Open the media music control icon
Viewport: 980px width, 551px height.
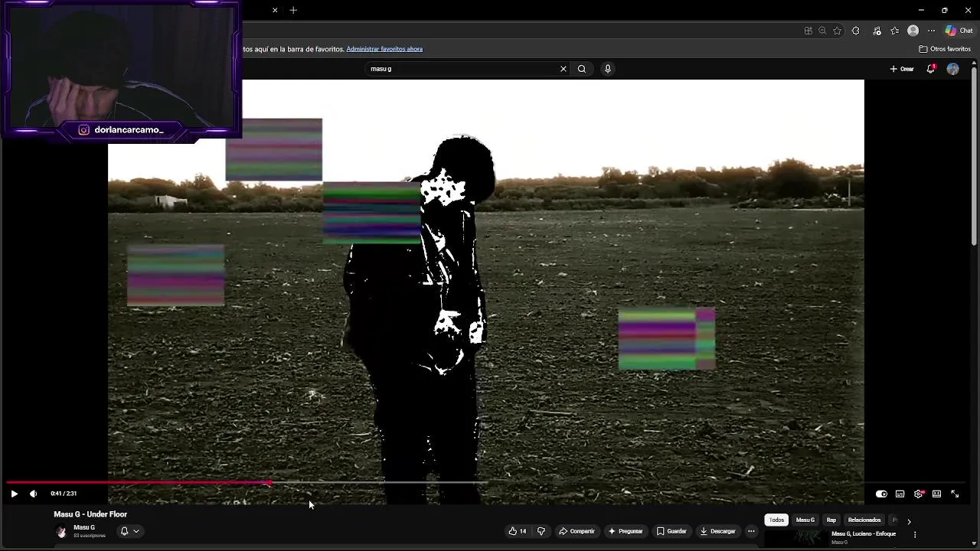pos(877,31)
